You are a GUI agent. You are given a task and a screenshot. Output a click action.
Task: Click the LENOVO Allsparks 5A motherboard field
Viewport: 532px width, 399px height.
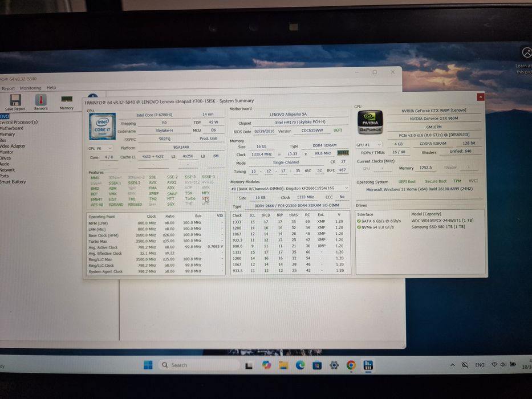pos(289,115)
